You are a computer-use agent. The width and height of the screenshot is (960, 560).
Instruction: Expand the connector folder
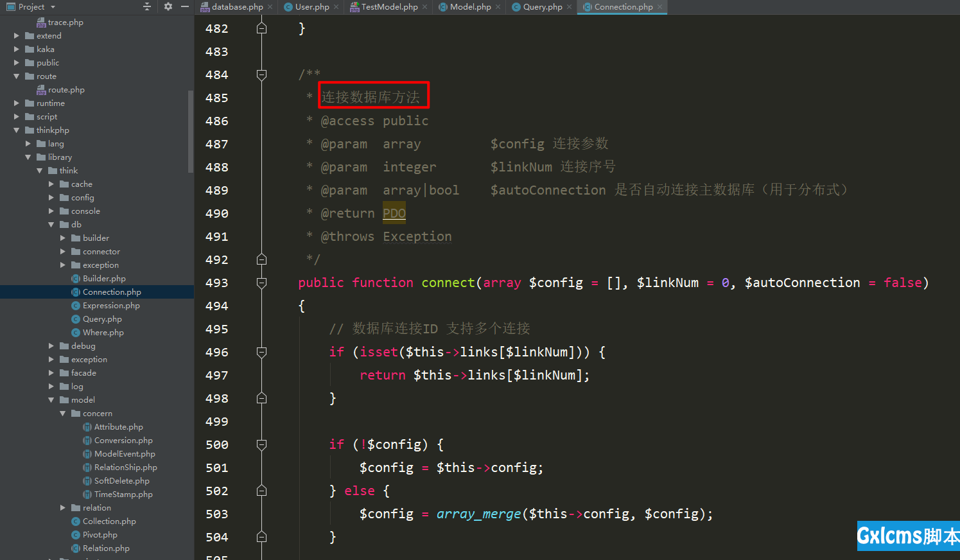pyautogui.click(x=63, y=252)
